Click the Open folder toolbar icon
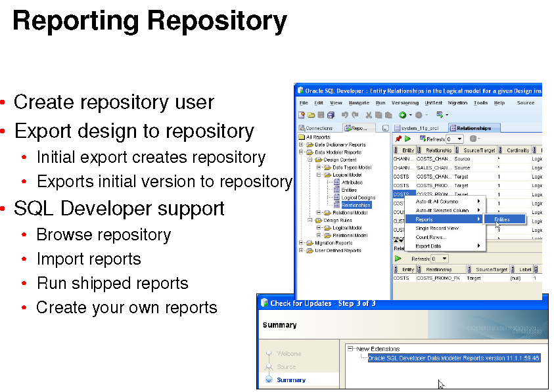Image resolution: width=554 pixels, height=392 pixels. (x=312, y=115)
